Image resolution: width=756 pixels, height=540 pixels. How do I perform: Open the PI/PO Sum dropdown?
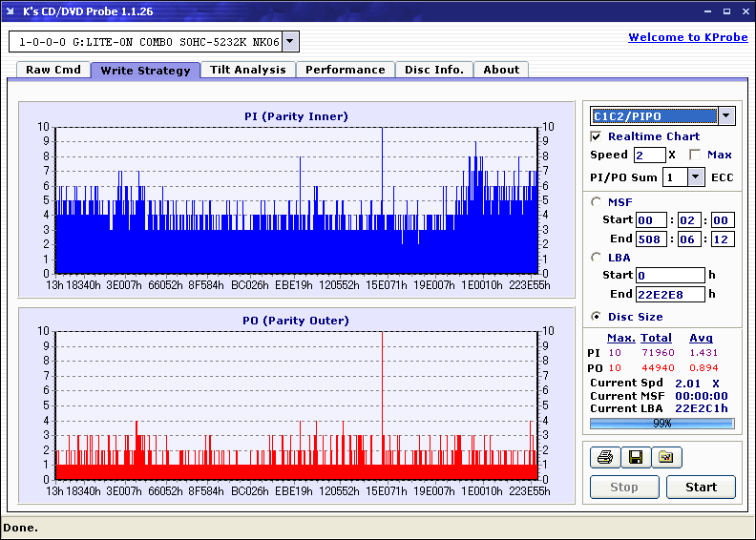click(x=695, y=177)
